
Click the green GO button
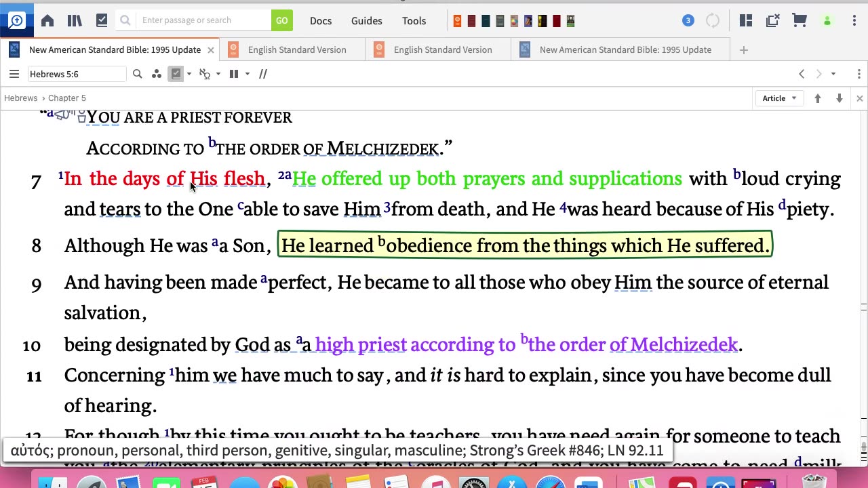[x=282, y=20]
